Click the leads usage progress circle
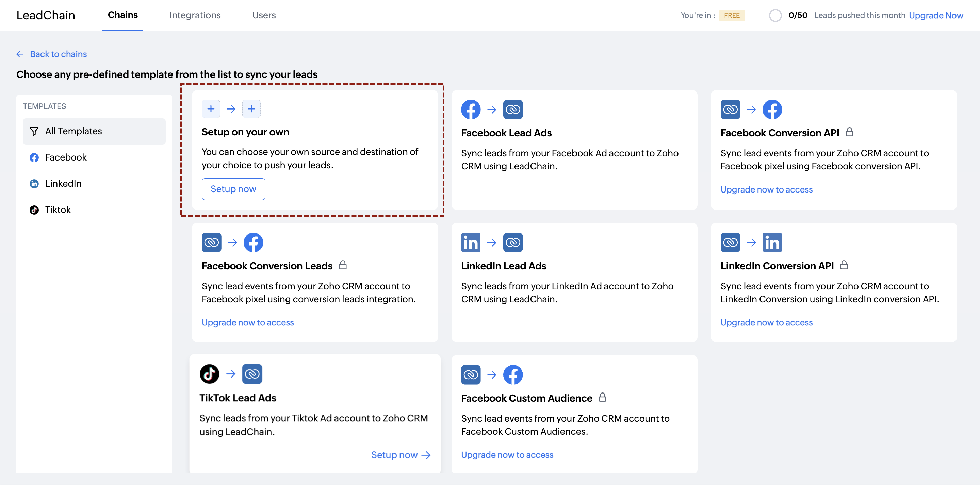The image size is (980, 485). [x=775, y=16]
